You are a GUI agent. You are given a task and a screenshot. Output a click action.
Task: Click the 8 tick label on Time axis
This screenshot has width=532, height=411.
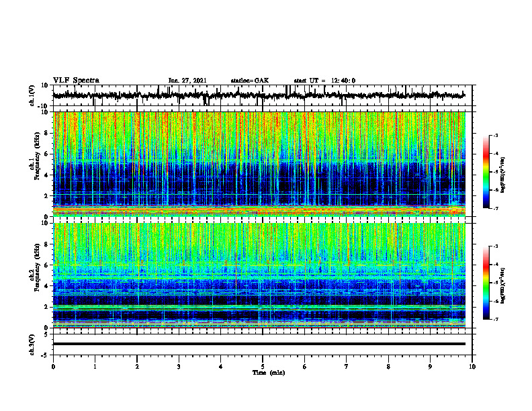point(388,367)
